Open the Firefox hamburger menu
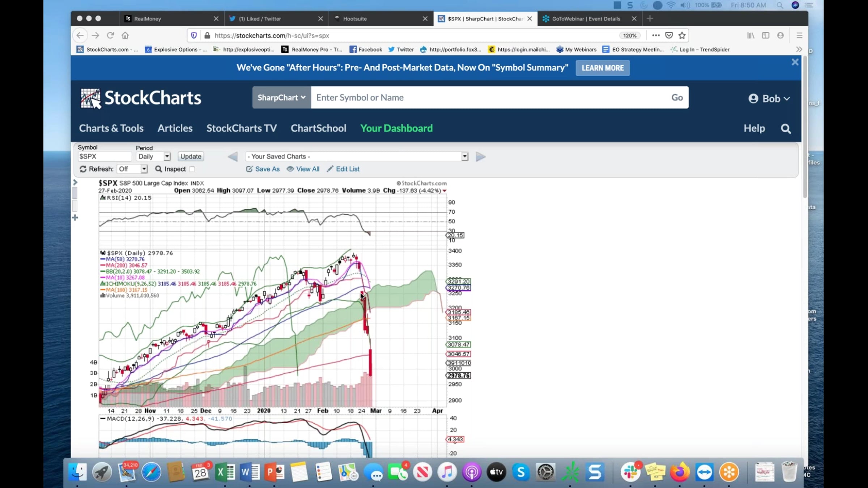This screenshot has width=868, height=488. (x=799, y=35)
